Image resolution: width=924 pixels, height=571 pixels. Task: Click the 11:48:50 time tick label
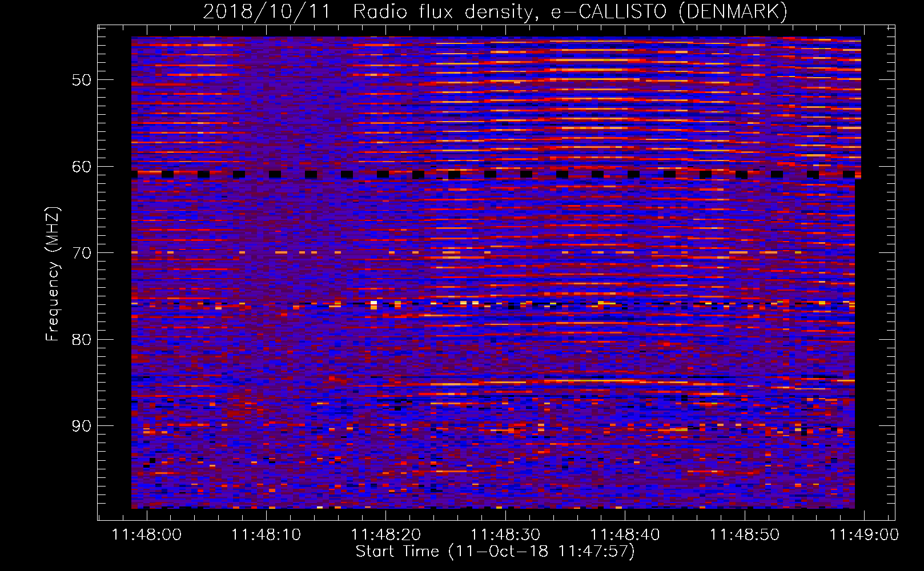745,534
